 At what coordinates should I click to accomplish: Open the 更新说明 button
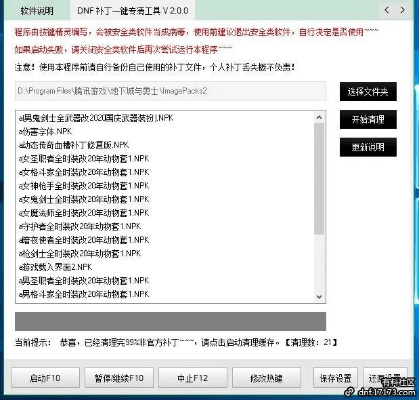(x=368, y=147)
